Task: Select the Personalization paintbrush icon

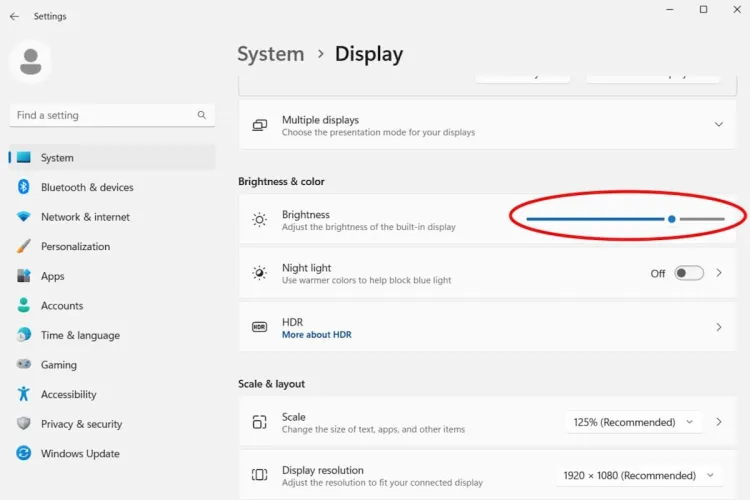Action: point(24,246)
